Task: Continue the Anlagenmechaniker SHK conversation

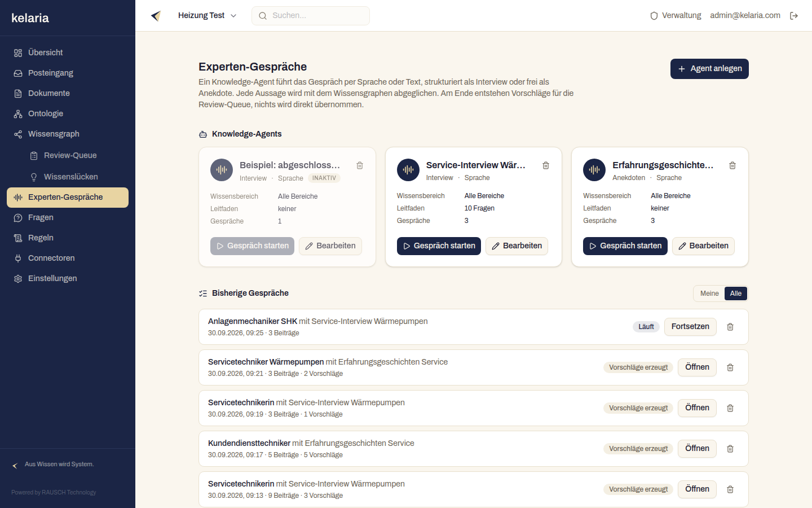Action: point(690,327)
